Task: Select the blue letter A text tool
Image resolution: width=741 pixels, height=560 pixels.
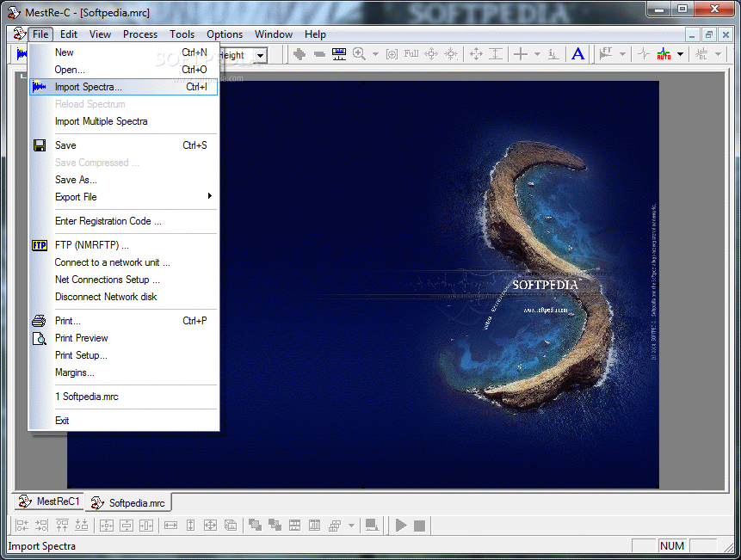Action: (577, 54)
